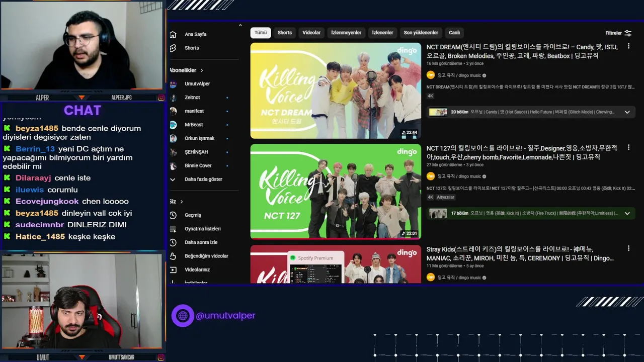Open the MrBeast channel avatar
644x362 pixels.
[x=173, y=125]
